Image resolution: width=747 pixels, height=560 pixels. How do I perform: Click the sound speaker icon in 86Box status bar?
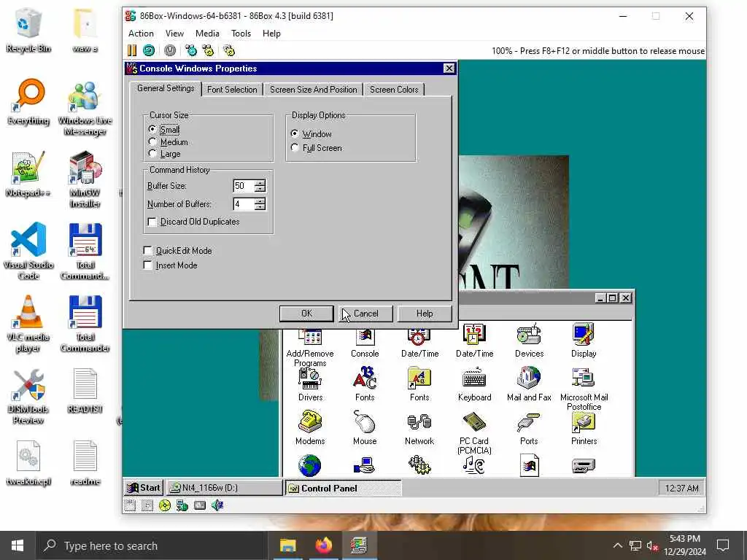[217, 506]
